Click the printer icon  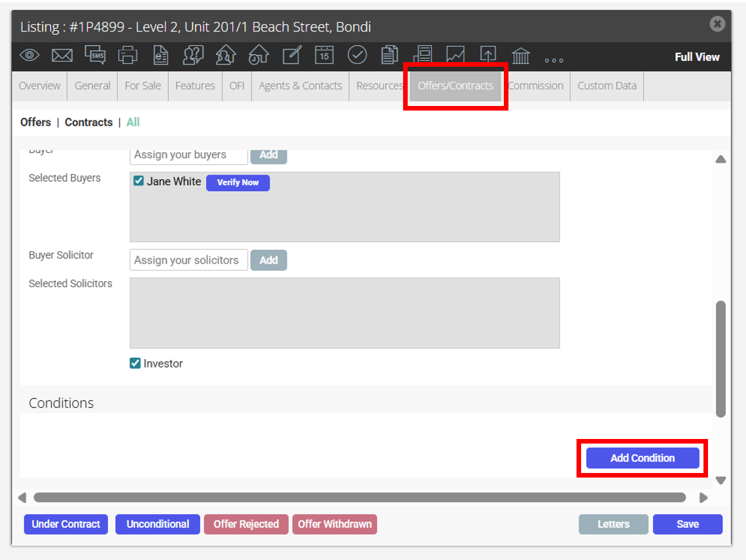[128, 55]
